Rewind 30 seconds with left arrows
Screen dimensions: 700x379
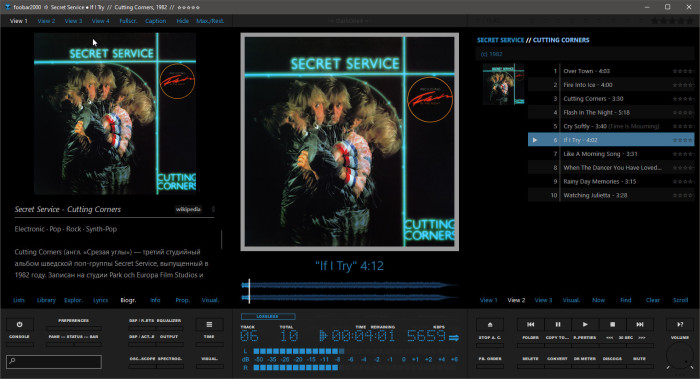coord(609,337)
